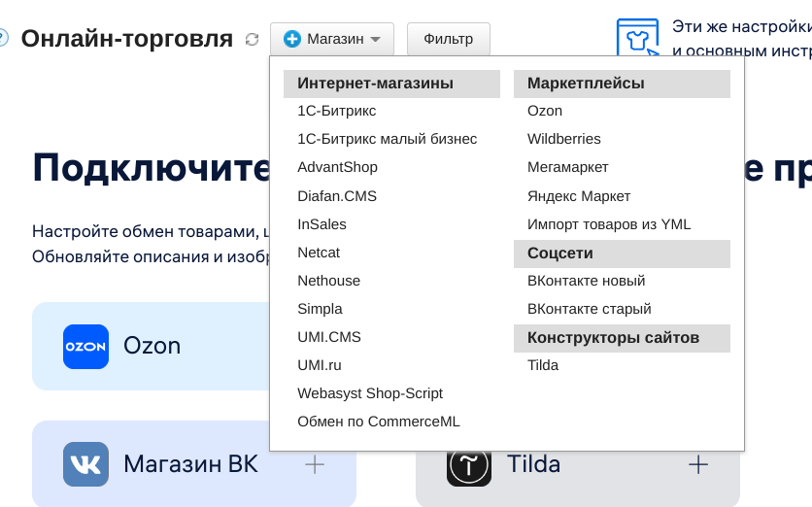Viewport: 812px width, 507px height.
Task: Click the refresh icon next to Онлайн-торговля
Action: coord(253,40)
